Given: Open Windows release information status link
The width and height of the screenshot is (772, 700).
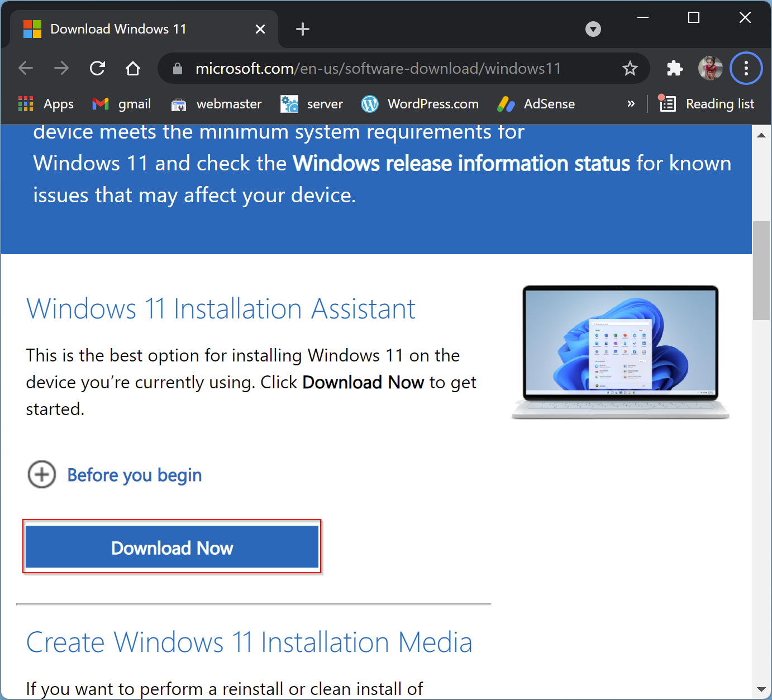Looking at the screenshot, I should [x=461, y=163].
